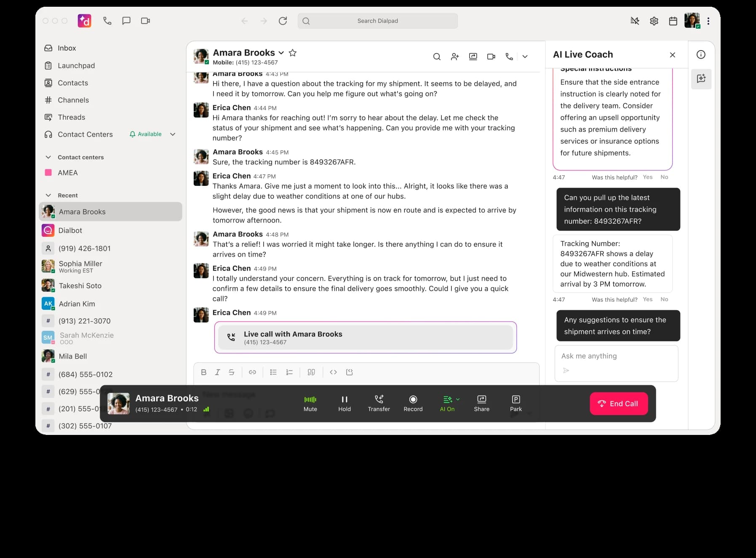The height and width of the screenshot is (558, 756).
Task: Open the settings gear icon
Action: click(x=654, y=21)
